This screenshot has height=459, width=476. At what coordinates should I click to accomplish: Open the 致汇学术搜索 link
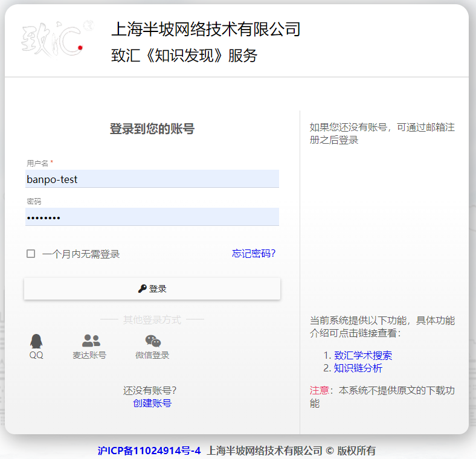click(363, 356)
